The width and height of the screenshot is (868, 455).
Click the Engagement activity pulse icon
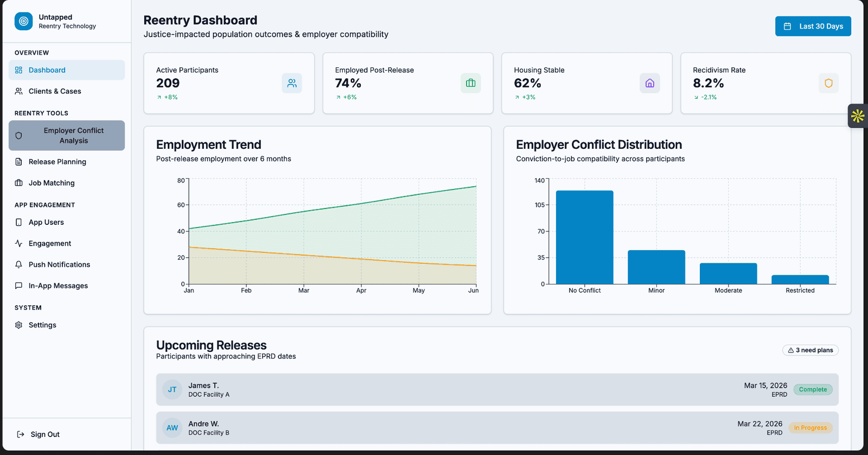pos(18,243)
